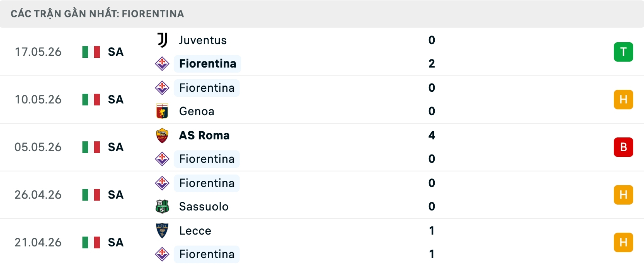
Task: Select the bold Fiorentina name under Juventus
Action: pyautogui.click(x=208, y=63)
